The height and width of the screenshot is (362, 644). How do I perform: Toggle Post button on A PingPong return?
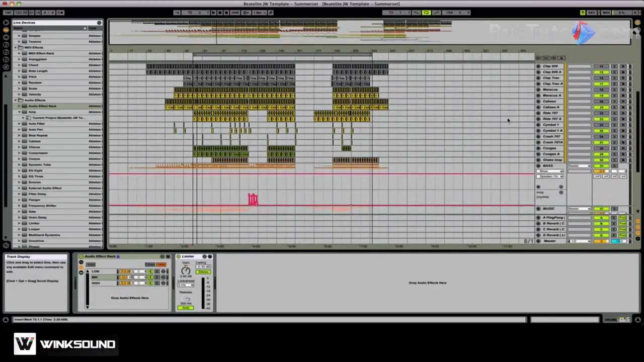[x=623, y=217]
